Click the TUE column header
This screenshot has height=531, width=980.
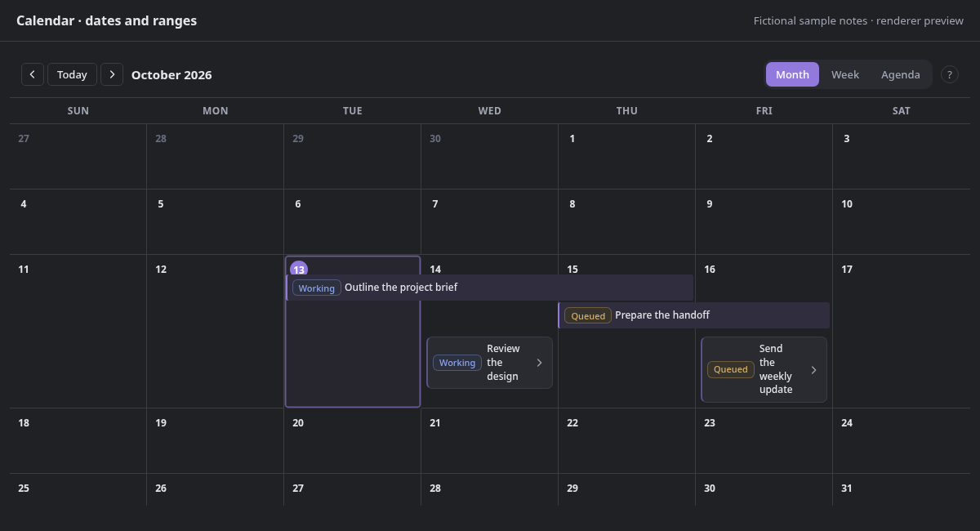(353, 111)
